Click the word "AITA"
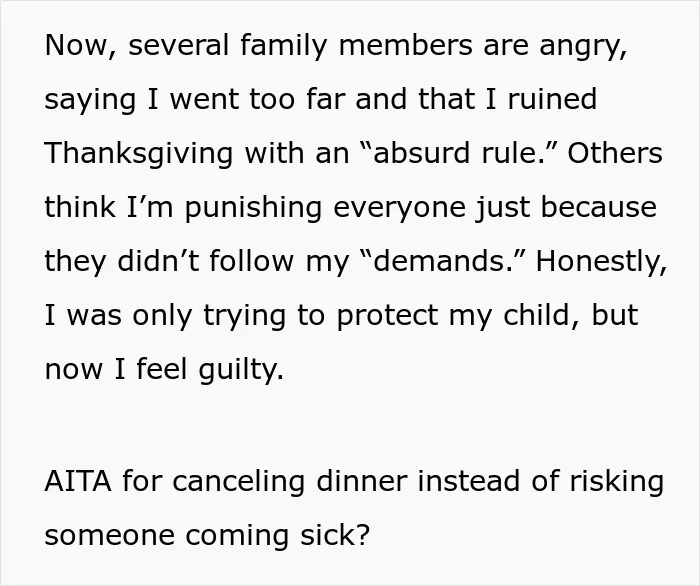 pos(78,481)
